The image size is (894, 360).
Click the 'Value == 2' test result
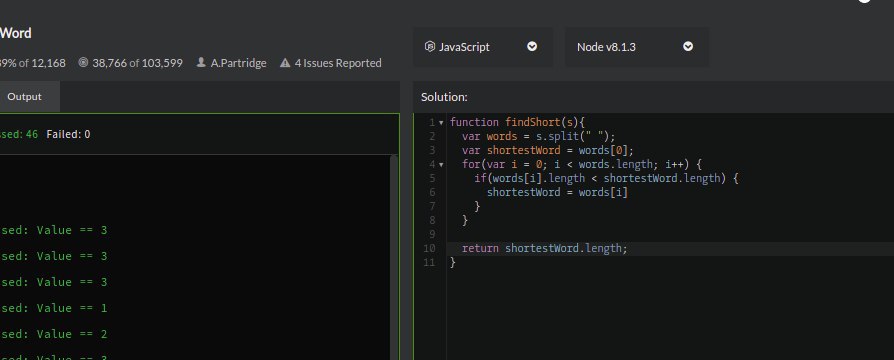[x=72, y=334]
